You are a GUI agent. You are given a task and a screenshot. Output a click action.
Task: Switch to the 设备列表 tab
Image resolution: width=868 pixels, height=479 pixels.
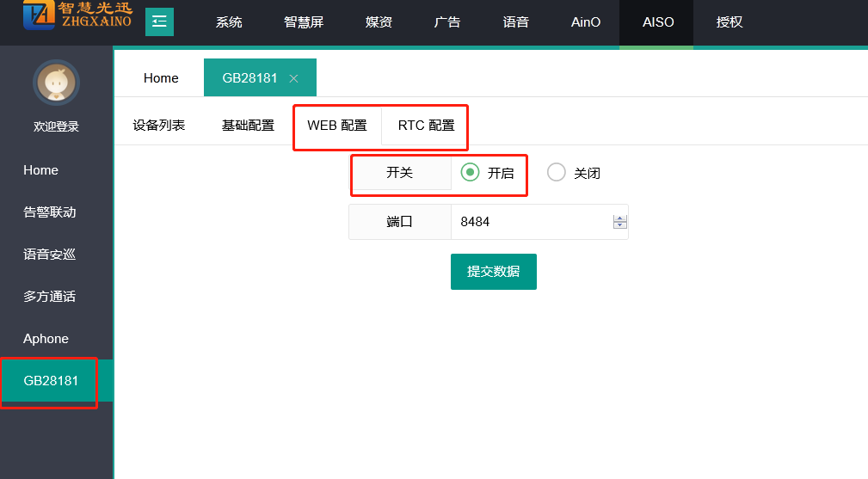[x=158, y=126]
